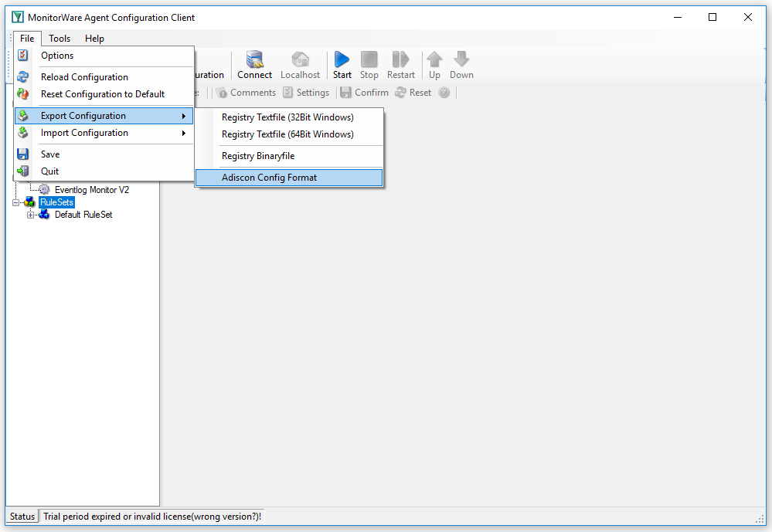The image size is (772, 532).
Task: Open the Tools menu
Action: (60, 39)
